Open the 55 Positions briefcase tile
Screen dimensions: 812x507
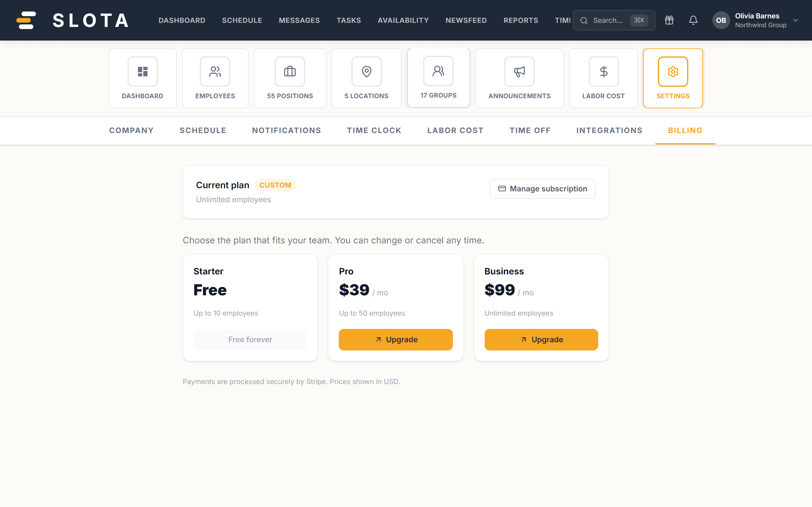(x=290, y=78)
